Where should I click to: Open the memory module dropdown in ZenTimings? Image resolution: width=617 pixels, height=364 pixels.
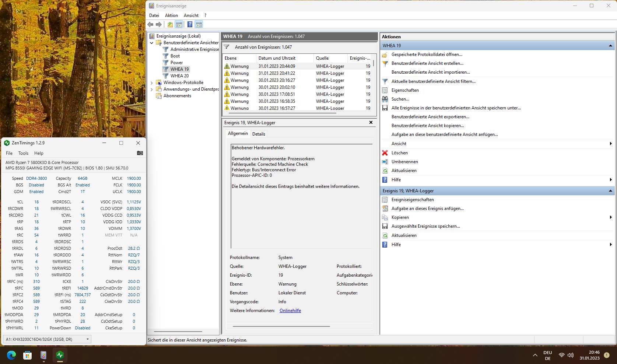(47, 339)
